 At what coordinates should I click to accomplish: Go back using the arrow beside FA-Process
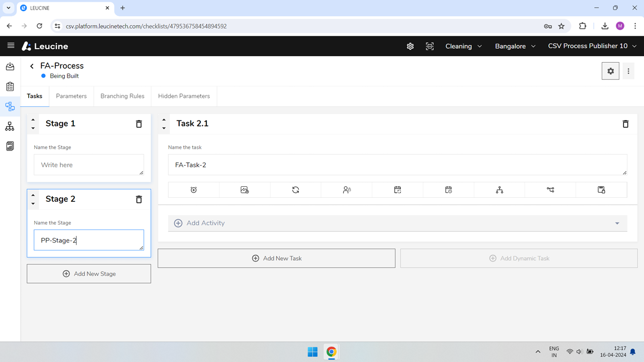tap(32, 66)
